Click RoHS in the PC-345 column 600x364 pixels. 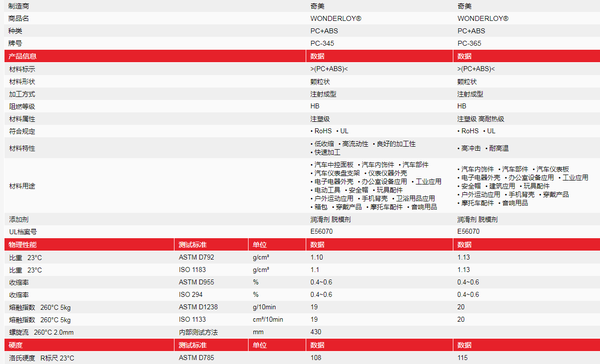tap(323, 131)
